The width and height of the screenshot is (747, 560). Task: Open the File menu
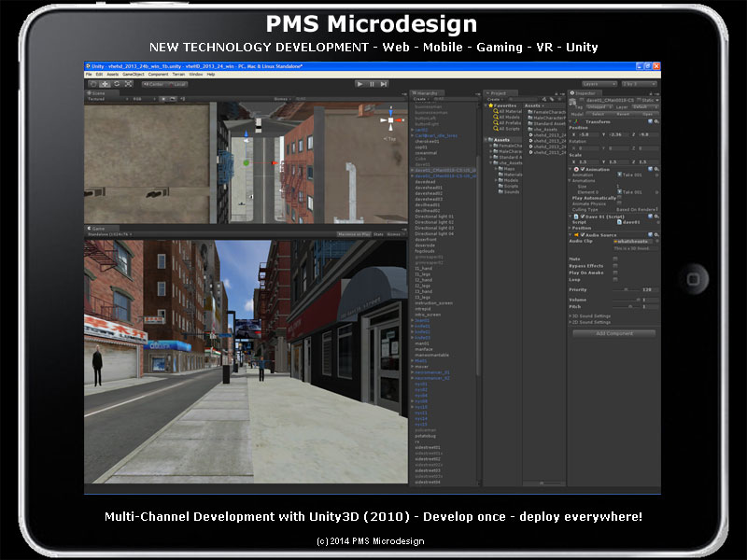tap(89, 75)
